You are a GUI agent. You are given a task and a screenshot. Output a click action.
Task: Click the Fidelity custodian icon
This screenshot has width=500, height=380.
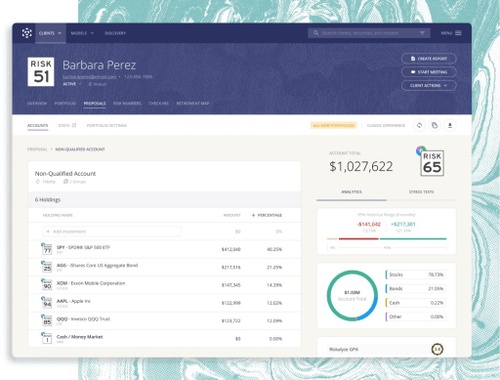(38, 182)
